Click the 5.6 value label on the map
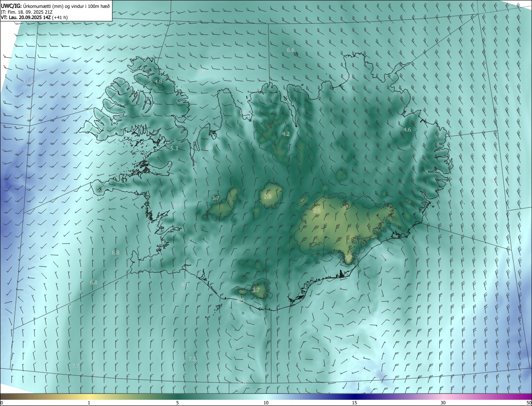Image resolution: width=532 pixels, height=406 pixels. click(101, 189)
